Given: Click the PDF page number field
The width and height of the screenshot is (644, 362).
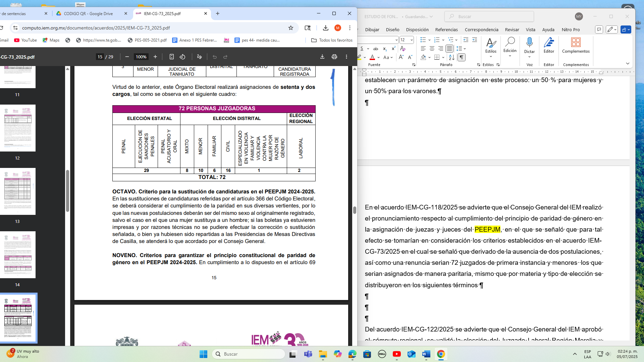Looking at the screenshot, I should pos(100,57).
